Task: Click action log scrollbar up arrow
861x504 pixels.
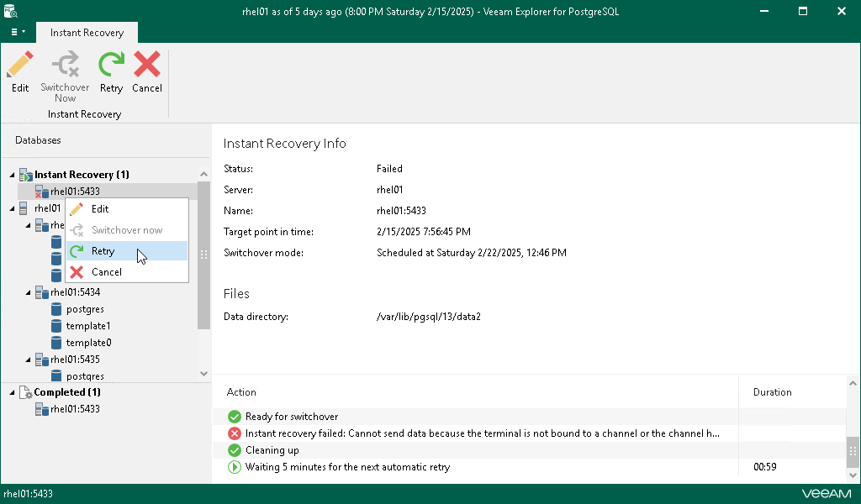Action: (853, 383)
